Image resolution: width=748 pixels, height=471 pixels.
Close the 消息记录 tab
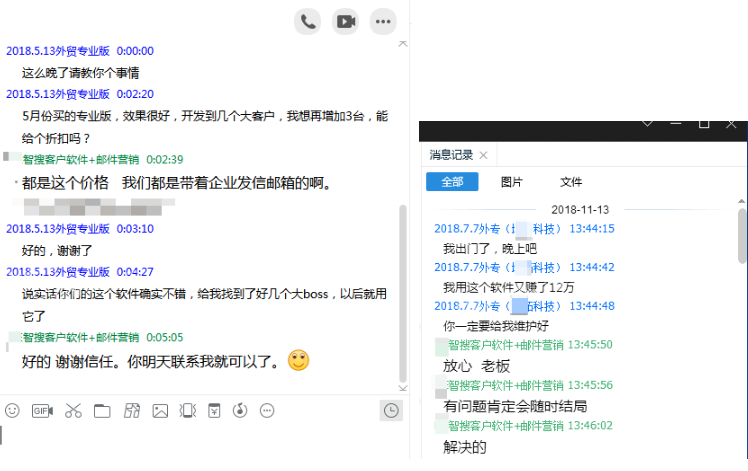point(483,155)
